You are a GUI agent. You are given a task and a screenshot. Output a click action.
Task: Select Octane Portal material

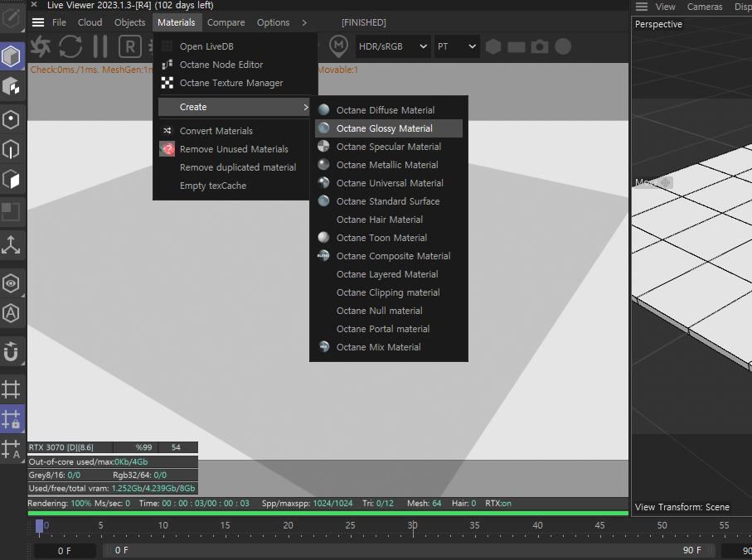389,329
